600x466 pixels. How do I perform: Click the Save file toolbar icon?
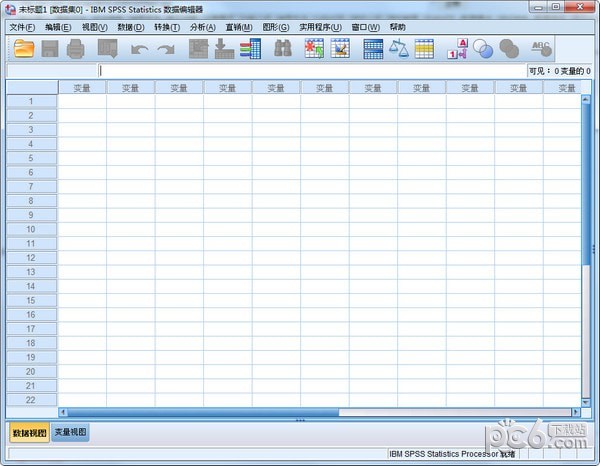pos(50,49)
